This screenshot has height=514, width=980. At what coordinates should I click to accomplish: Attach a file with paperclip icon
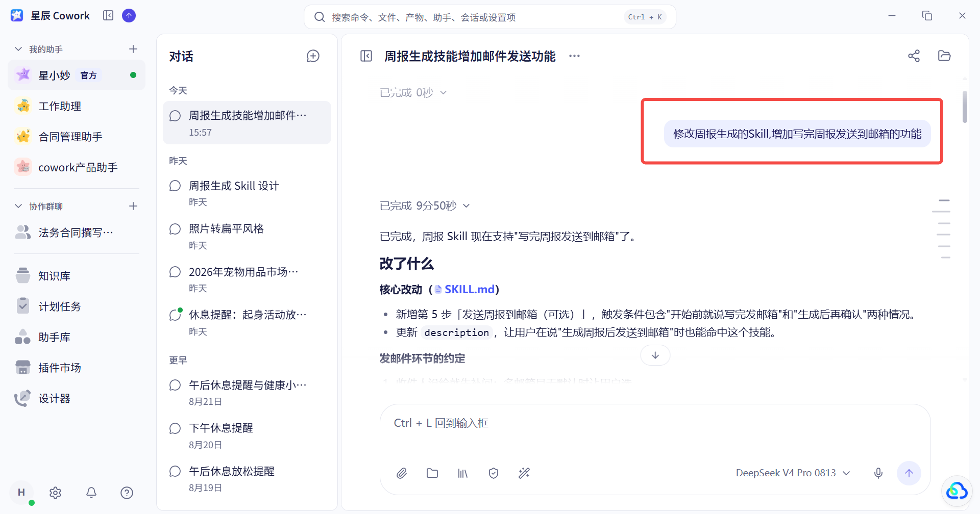pos(402,473)
